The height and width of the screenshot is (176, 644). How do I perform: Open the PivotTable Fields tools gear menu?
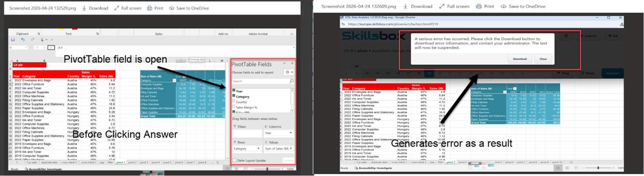[288, 72]
